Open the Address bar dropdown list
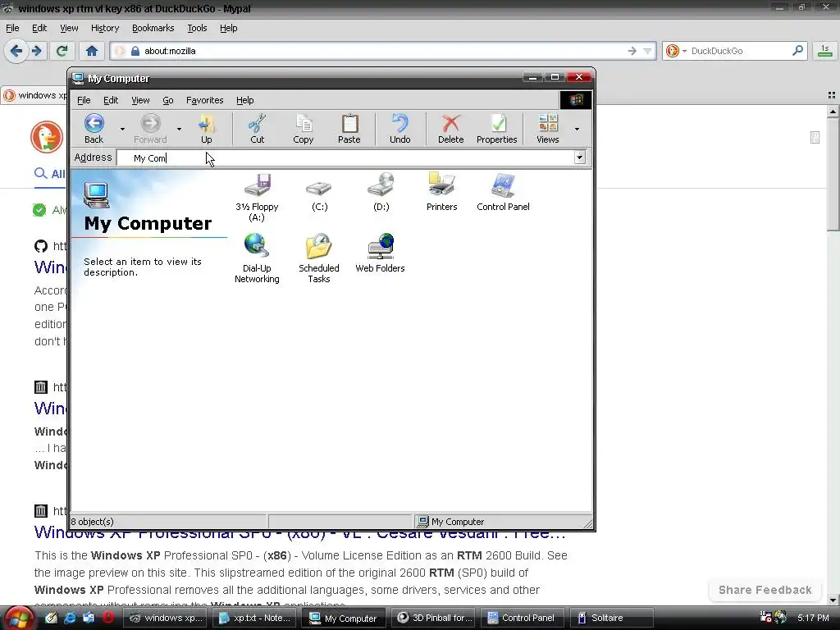This screenshot has height=630, width=840. (580, 157)
